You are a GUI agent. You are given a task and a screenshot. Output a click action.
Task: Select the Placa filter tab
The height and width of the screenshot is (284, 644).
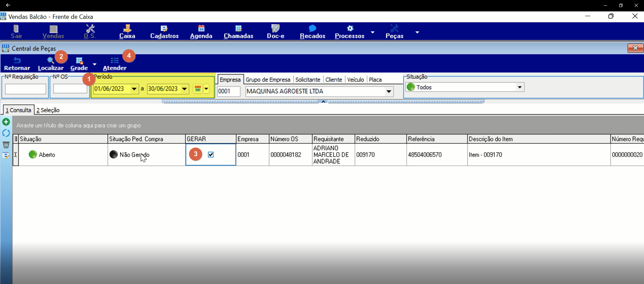coord(375,80)
